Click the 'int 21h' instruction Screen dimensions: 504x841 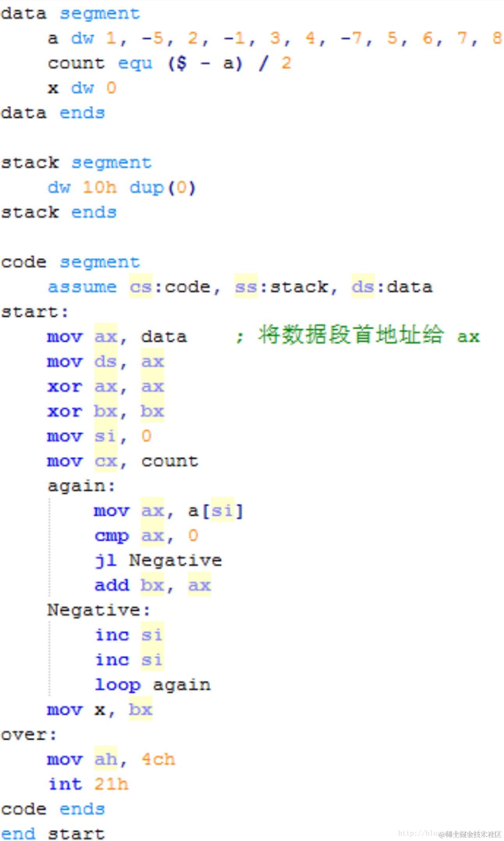pyautogui.click(x=88, y=784)
